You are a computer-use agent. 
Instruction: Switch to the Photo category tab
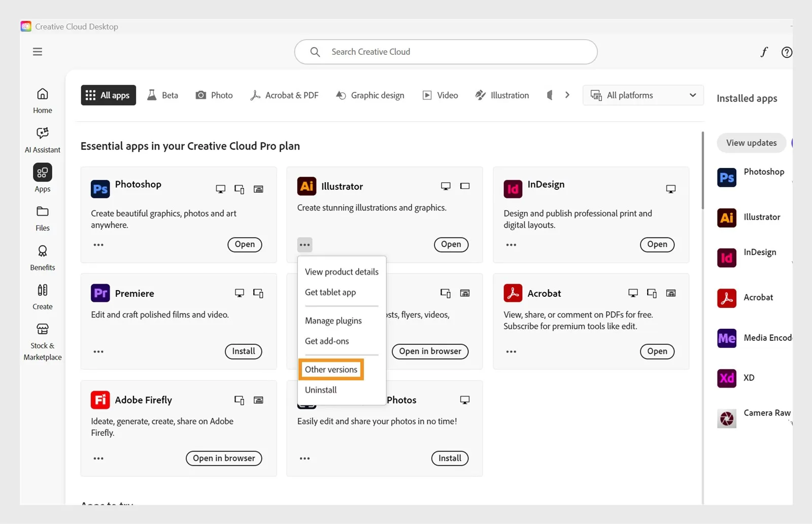214,95
